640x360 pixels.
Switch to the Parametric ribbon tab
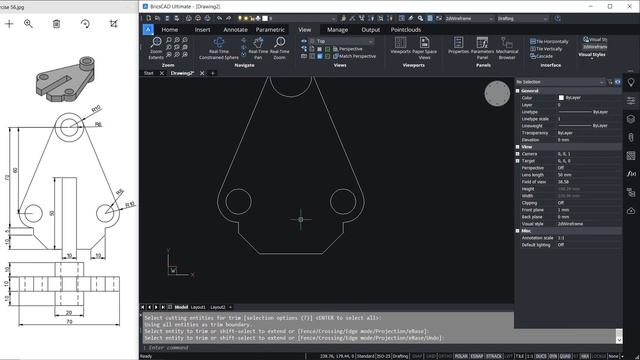[x=270, y=30]
